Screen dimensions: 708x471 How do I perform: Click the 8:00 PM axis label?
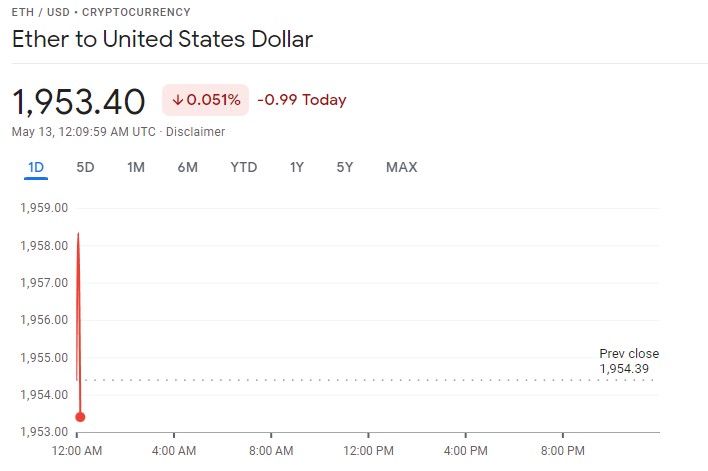(x=562, y=450)
